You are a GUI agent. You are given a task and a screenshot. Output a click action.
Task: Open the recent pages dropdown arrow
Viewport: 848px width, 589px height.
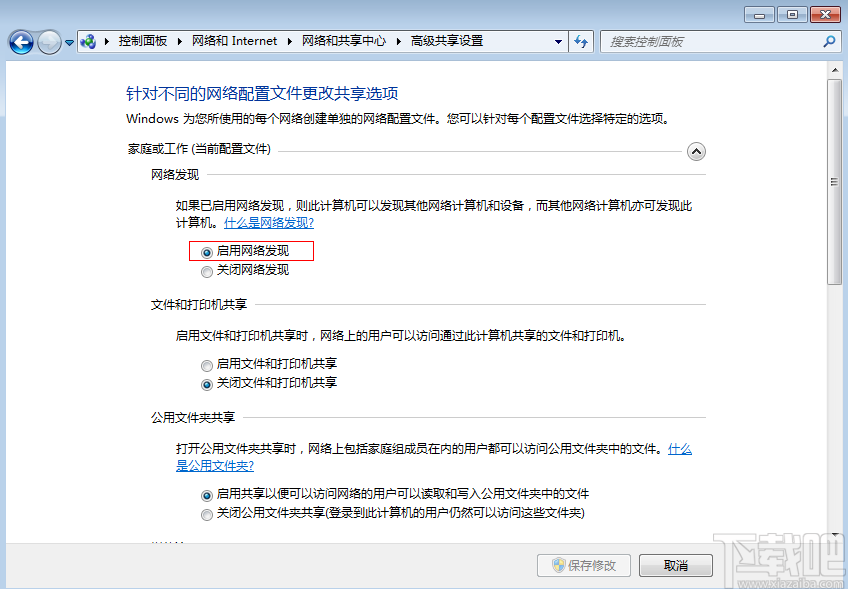click(68, 42)
